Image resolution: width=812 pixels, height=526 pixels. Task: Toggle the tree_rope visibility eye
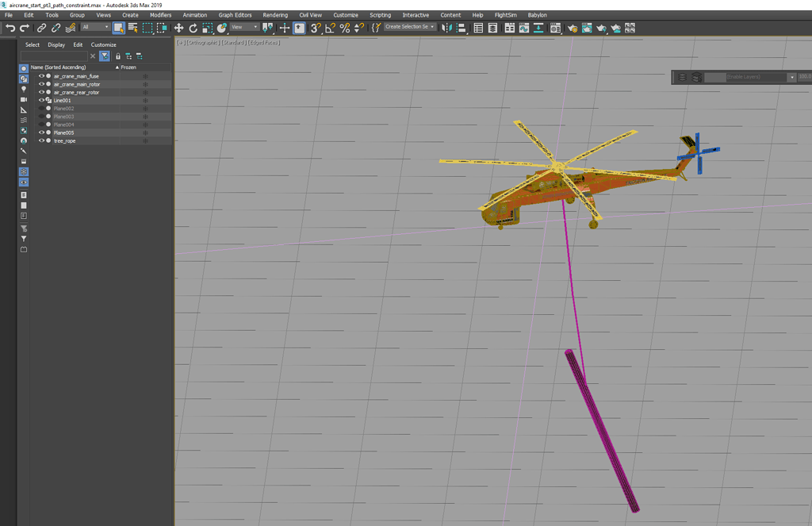click(x=40, y=141)
